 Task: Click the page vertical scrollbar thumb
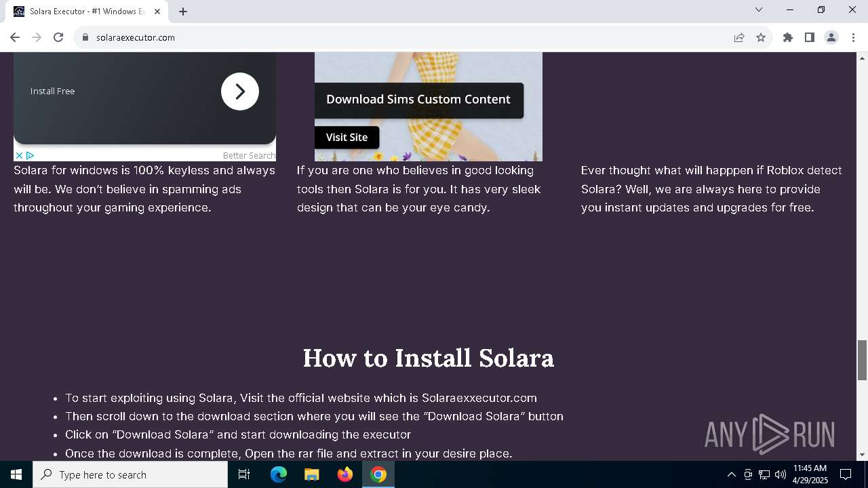click(x=862, y=360)
